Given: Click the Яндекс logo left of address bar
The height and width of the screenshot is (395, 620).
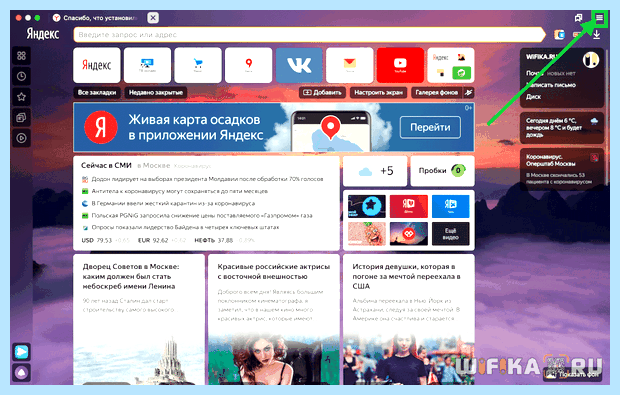Looking at the screenshot, I should (x=43, y=34).
